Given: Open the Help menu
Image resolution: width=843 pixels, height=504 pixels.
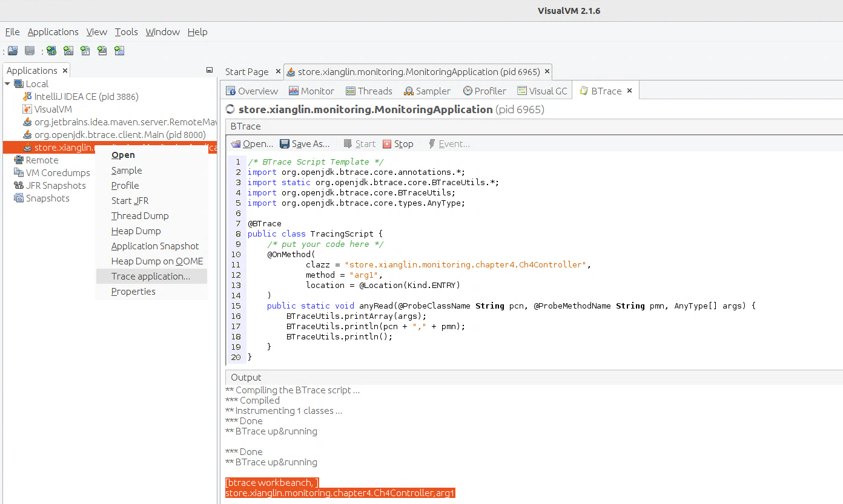Looking at the screenshot, I should (197, 32).
